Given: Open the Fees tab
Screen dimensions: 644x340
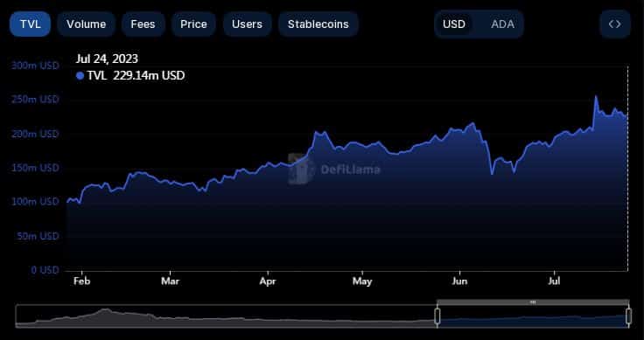Looking at the screenshot, I should 143,24.
